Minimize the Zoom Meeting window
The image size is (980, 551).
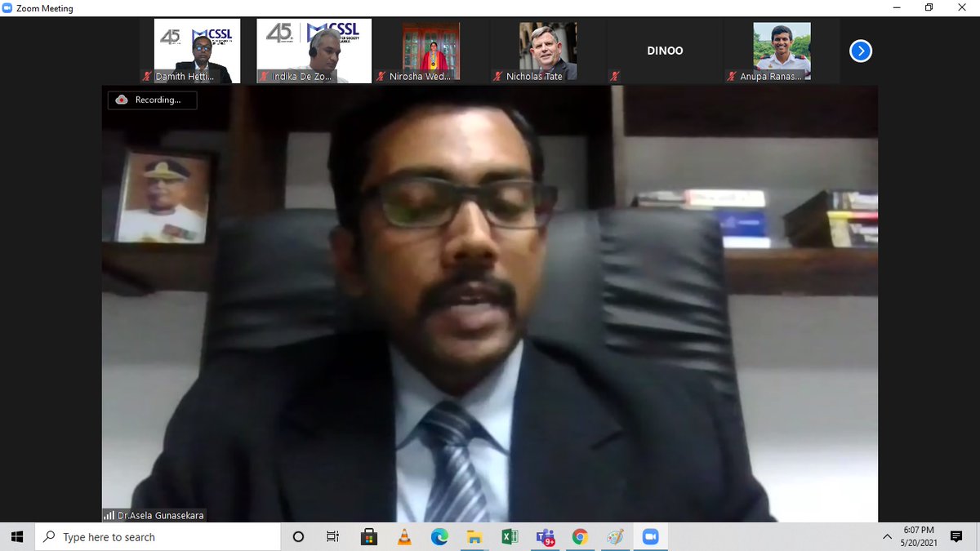(898, 8)
